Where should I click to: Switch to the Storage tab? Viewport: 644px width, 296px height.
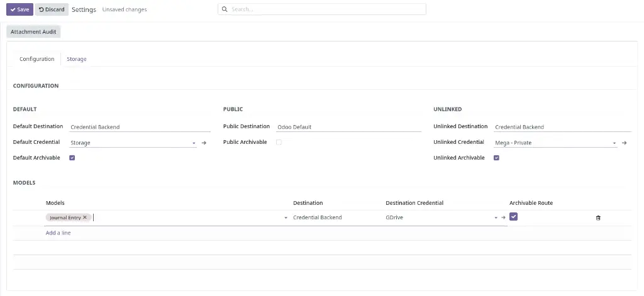[76, 59]
